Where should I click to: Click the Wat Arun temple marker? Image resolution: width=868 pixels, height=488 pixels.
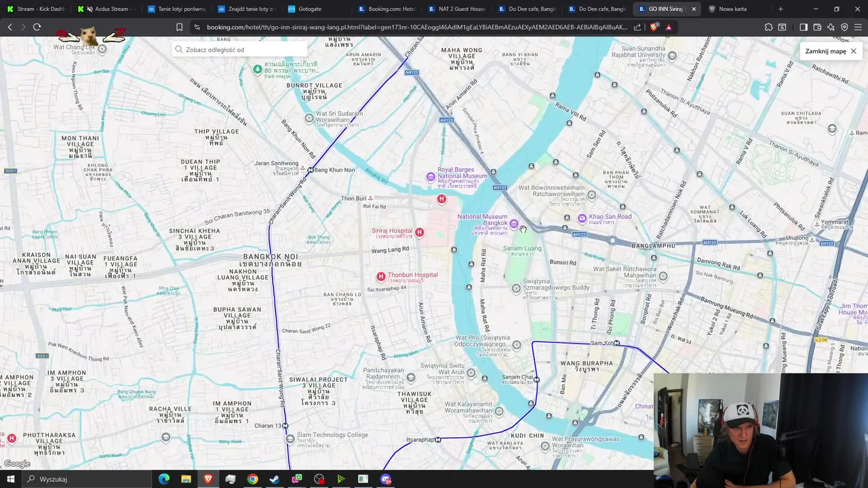[471, 373]
